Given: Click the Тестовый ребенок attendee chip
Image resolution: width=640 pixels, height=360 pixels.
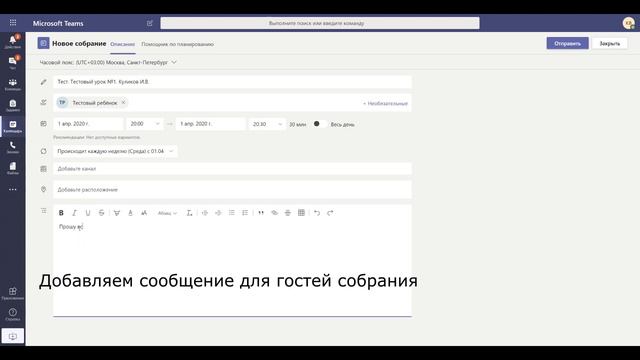Looking at the screenshot, I should 91,103.
